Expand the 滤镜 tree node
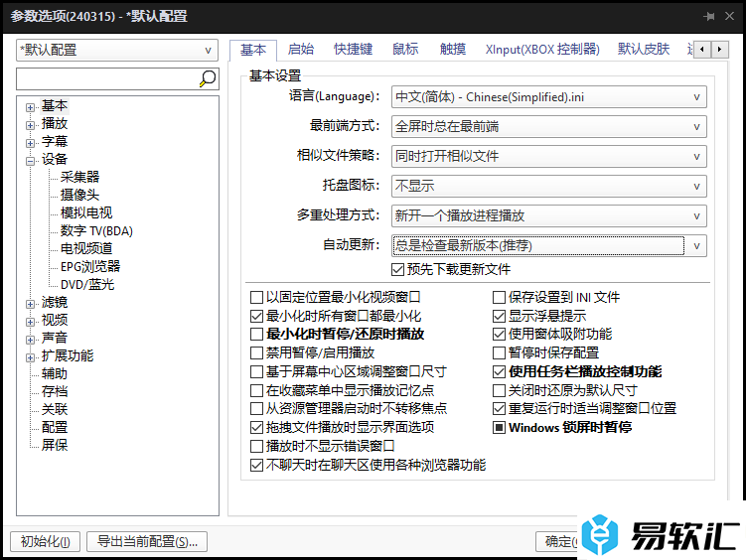The image size is (746, 560). click(x=30, y=304)
